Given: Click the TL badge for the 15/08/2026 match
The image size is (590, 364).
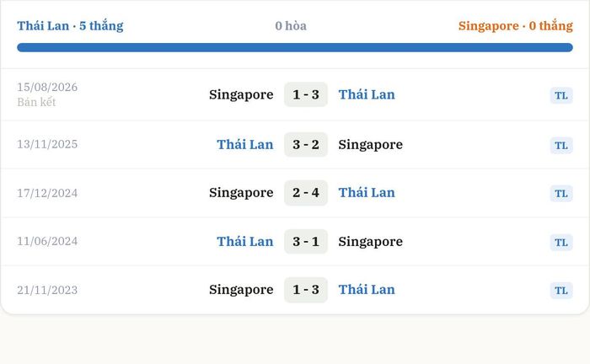Looking at the screenshot, I should pyautogui.click(x=561, y=95).
